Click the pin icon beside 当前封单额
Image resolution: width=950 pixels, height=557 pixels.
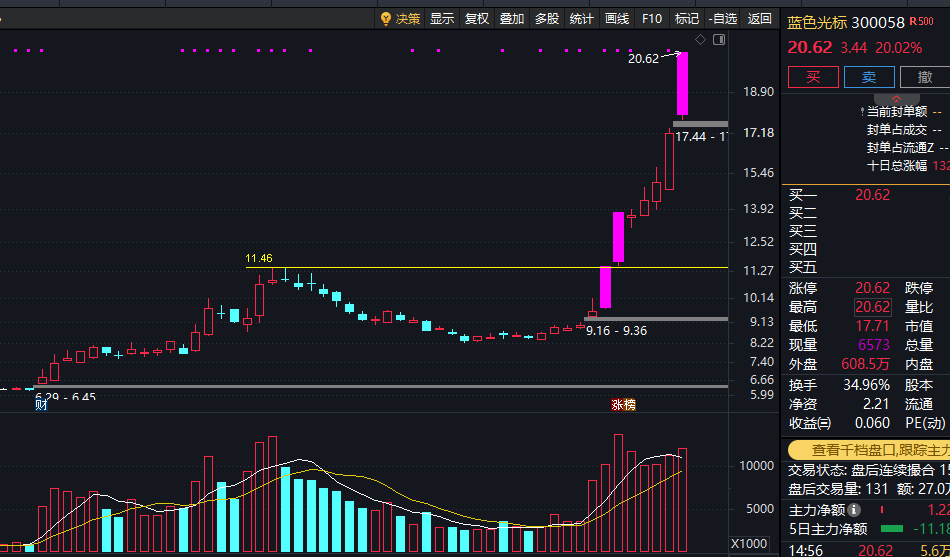point(863,112)
